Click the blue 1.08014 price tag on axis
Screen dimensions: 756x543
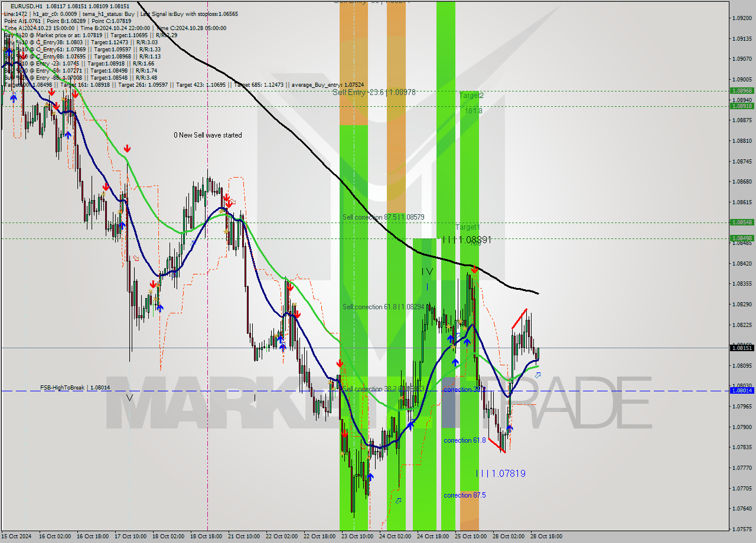coord(742,391)
